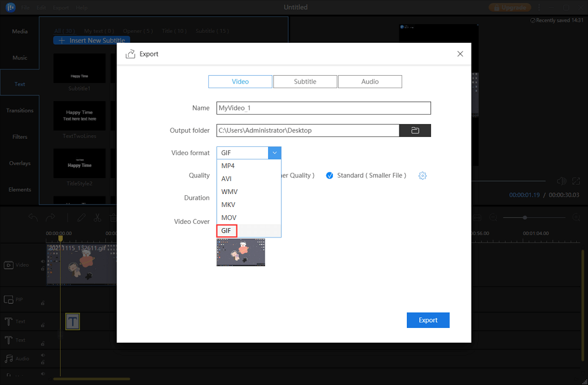Viewport: 588px width, 385px height.
Task: Select the T text clip on timeline
Action: click(72, 322)
